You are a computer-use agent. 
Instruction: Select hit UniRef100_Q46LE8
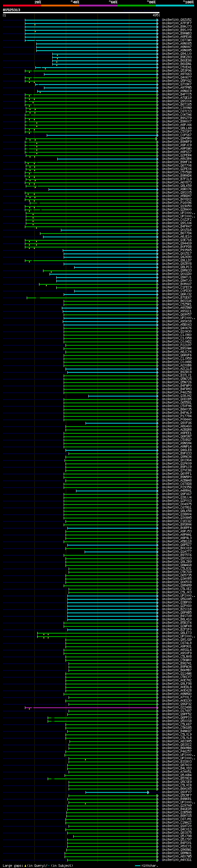(177, 450)
